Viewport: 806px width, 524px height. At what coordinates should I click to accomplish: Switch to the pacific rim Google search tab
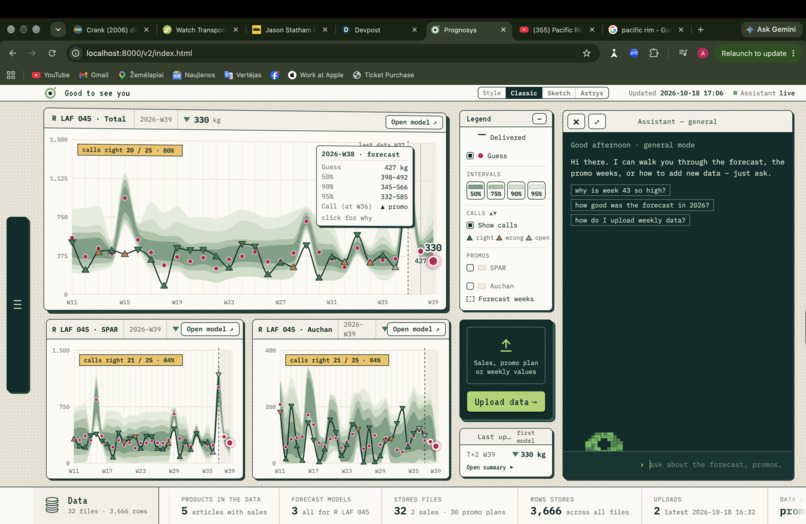click(x=647, y=30)
